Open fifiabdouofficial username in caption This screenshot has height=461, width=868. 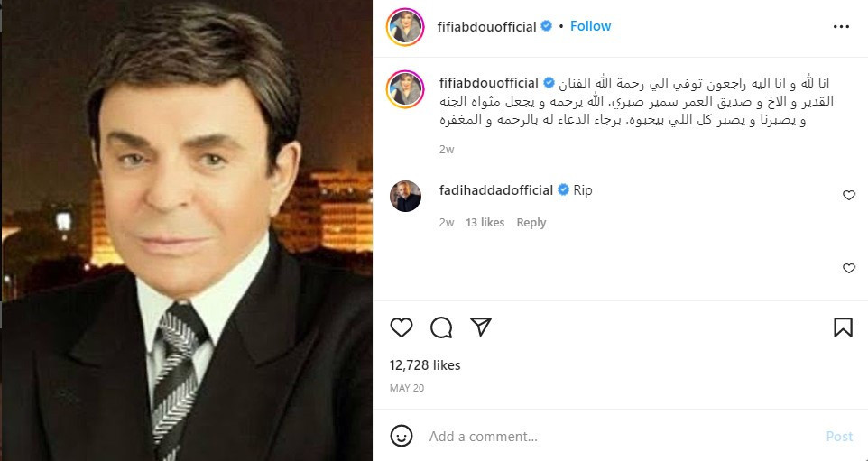point(489,83)
